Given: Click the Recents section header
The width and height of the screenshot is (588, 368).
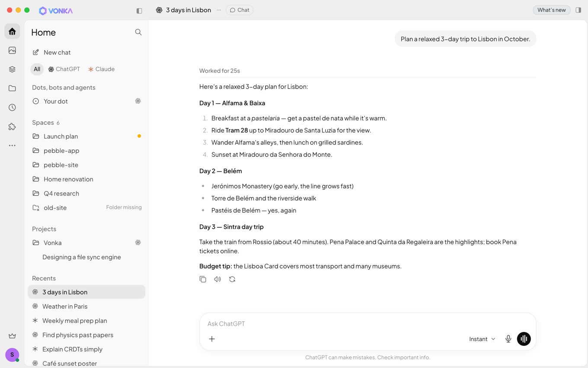Looking at the screenshot, I should (44, 278).
